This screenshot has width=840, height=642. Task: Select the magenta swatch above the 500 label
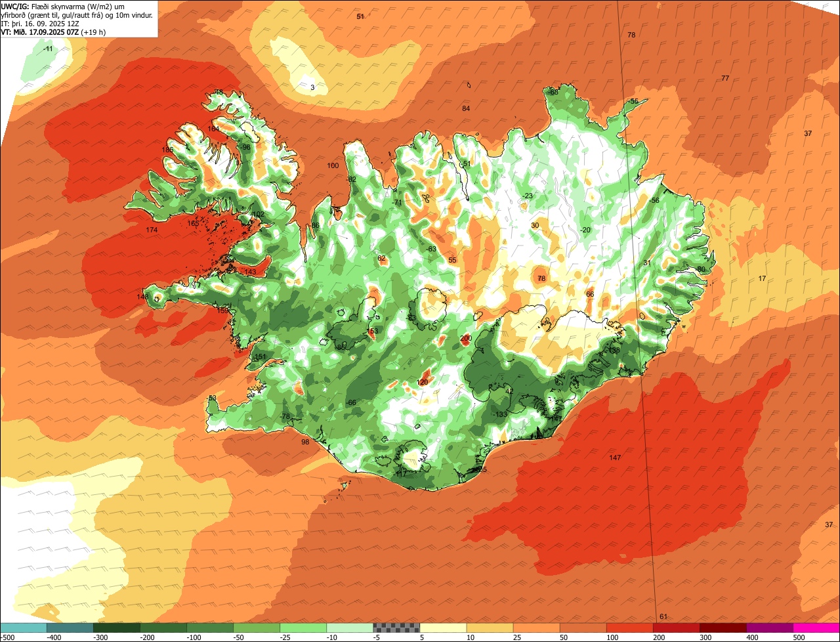(x=816, y=628)
